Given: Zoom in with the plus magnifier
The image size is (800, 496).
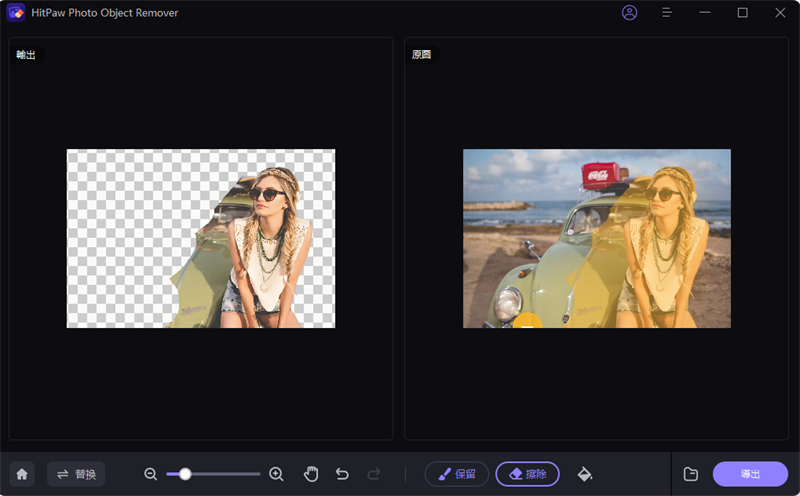Looking at the screenshot, I should (x=276, y=474).
